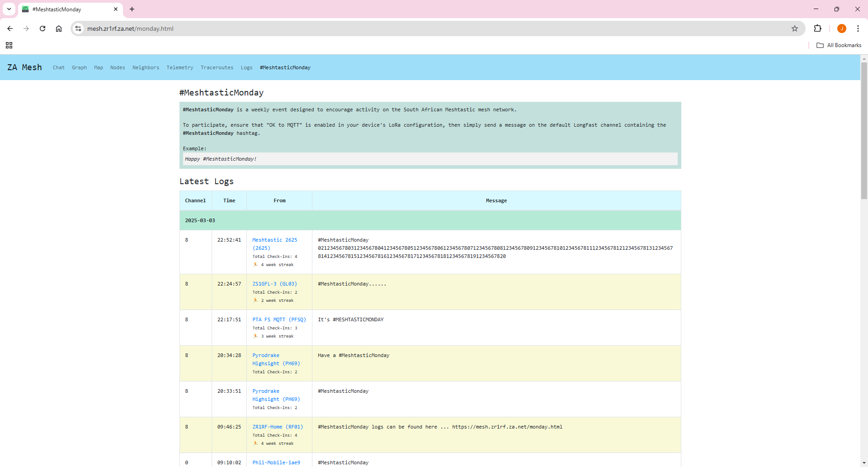Open the Chat page
868x467 pixels.
point(59,67)
